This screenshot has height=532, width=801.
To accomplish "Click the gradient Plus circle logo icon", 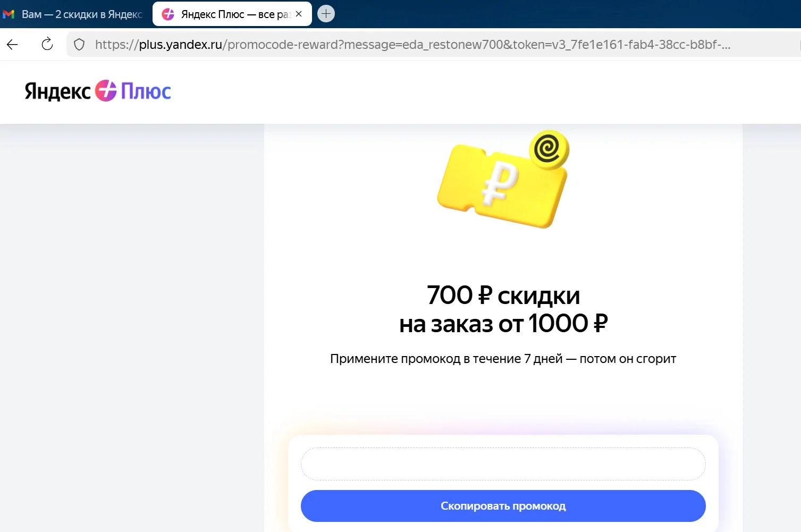I will [106, 91].
